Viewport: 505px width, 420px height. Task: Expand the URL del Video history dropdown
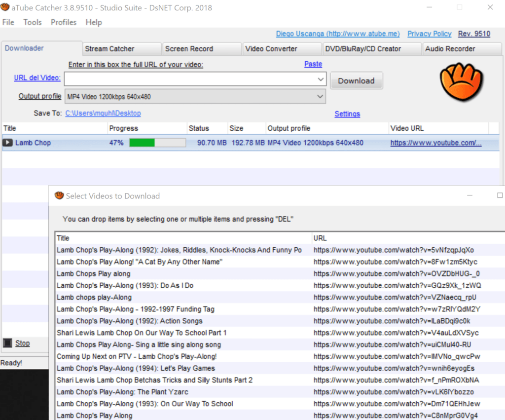coord(321,79)
